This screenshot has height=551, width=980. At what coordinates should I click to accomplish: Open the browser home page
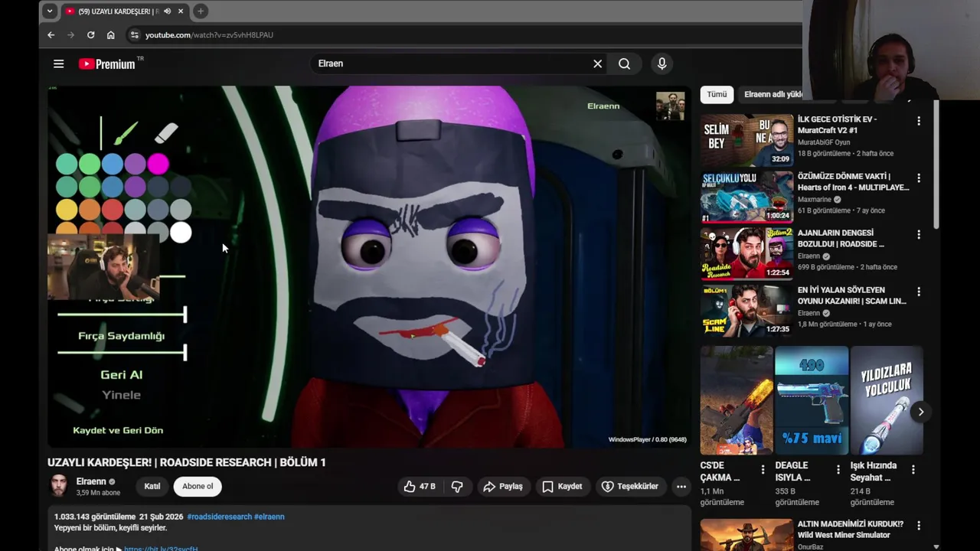click(x=110, y=34)
